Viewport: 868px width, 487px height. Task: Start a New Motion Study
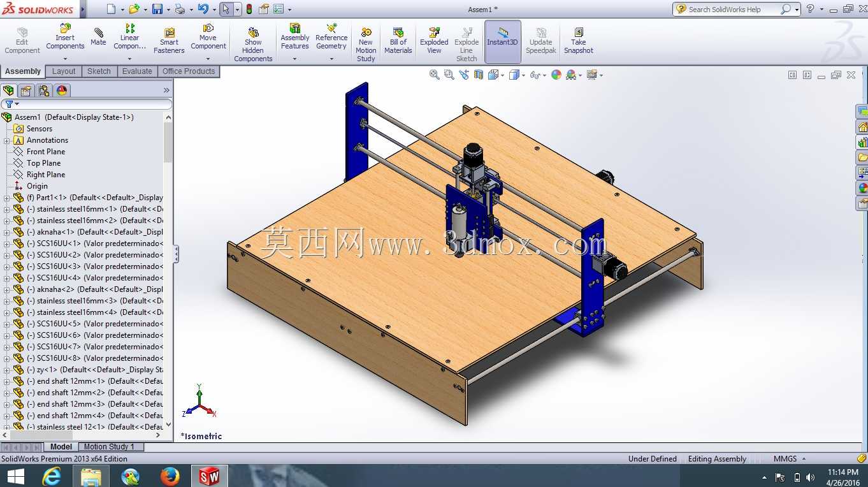[x=366, y=45]
